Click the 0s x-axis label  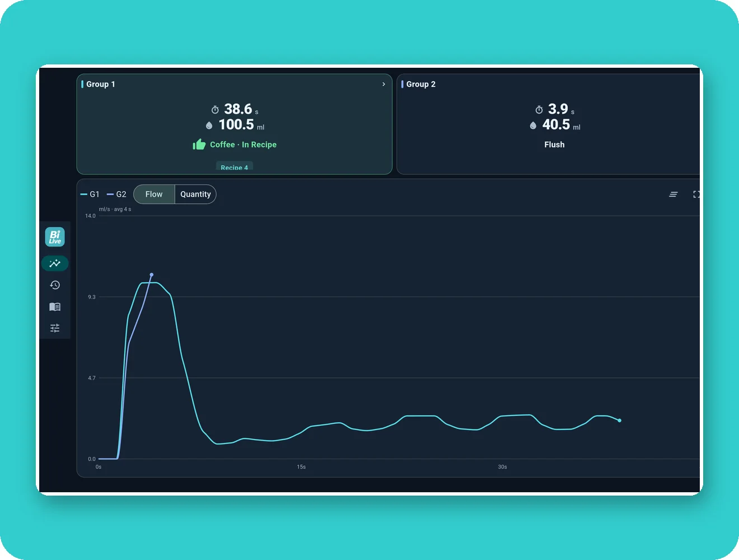tap(99, 467)
